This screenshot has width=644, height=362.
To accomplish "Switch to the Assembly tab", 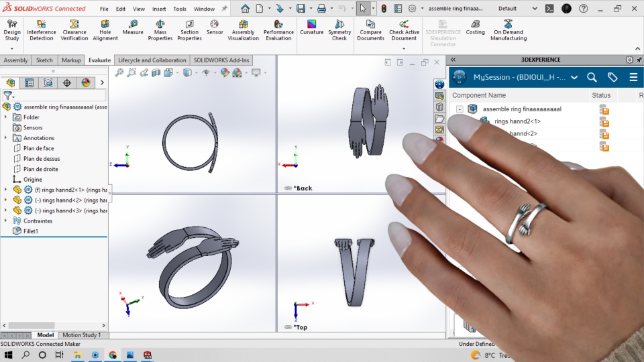I will (x=15, y=60).
